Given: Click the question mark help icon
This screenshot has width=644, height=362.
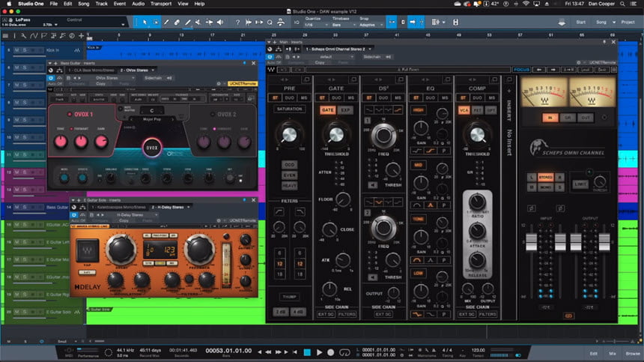Looking at the screenshot, I should [237, 22].
